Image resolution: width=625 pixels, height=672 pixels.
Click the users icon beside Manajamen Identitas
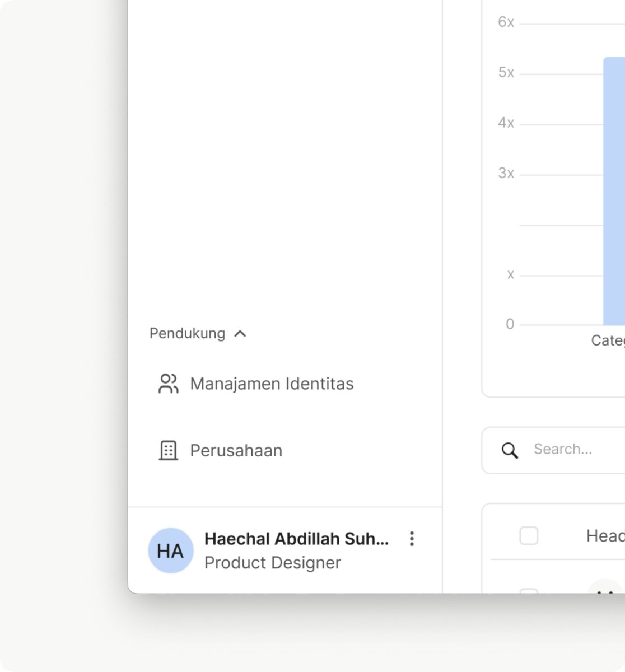(168, 384)
